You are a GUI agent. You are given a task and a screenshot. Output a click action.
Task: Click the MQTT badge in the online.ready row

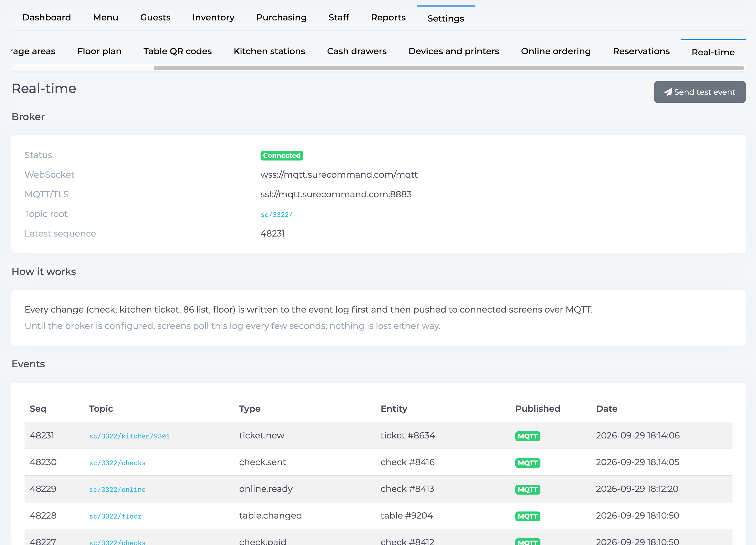(528, 489)
